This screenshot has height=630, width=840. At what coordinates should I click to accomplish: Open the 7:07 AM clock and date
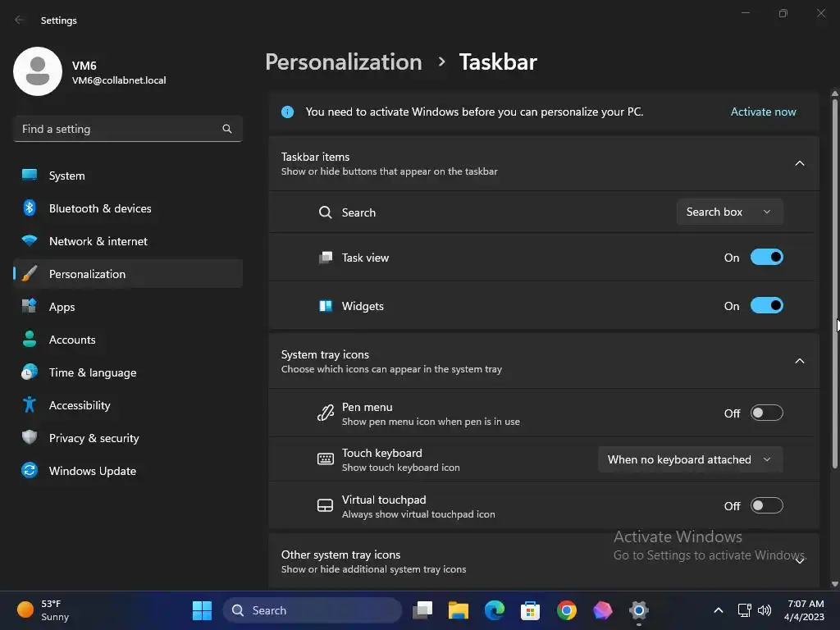804,610
